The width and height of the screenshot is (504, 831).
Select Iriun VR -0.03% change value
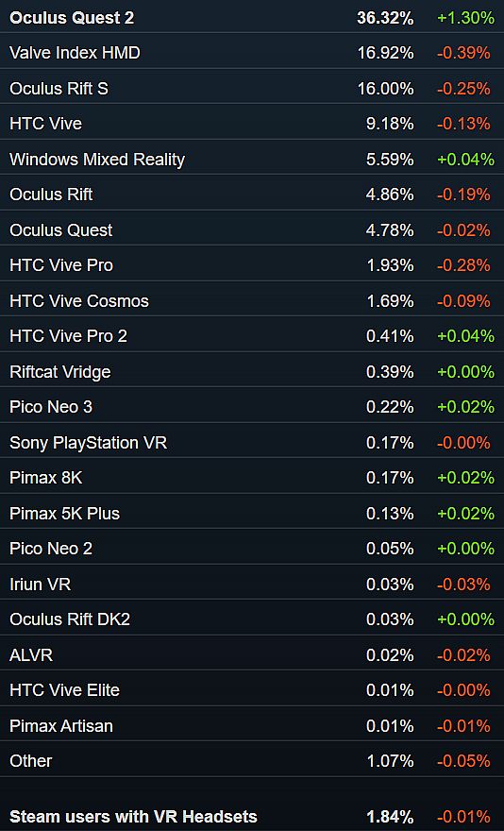[x=463, y=584]
